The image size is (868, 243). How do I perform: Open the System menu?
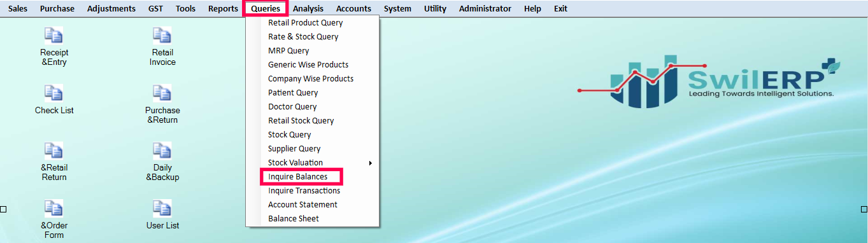click(397, 9)
